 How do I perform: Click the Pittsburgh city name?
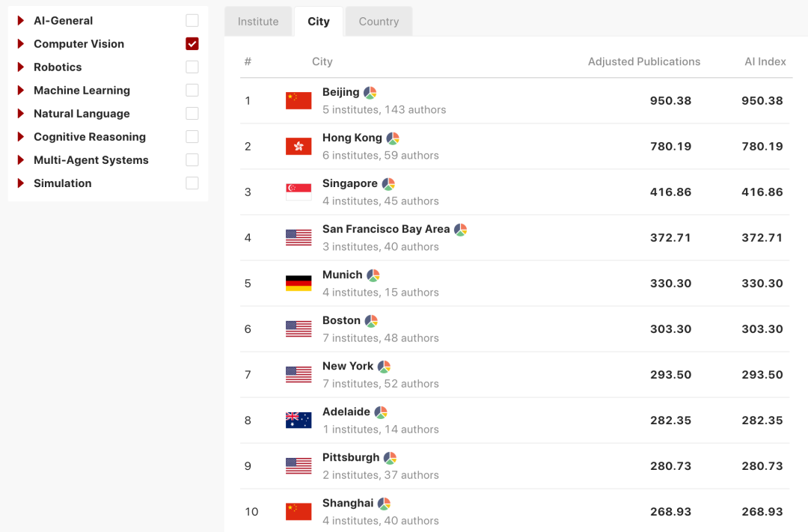click(x=351, y=457)
